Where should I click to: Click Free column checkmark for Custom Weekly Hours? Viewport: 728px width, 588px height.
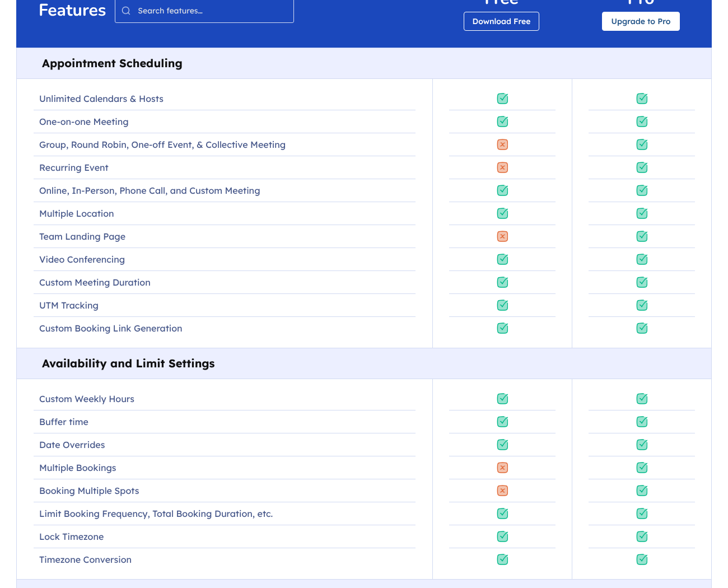tap(503, 399)
